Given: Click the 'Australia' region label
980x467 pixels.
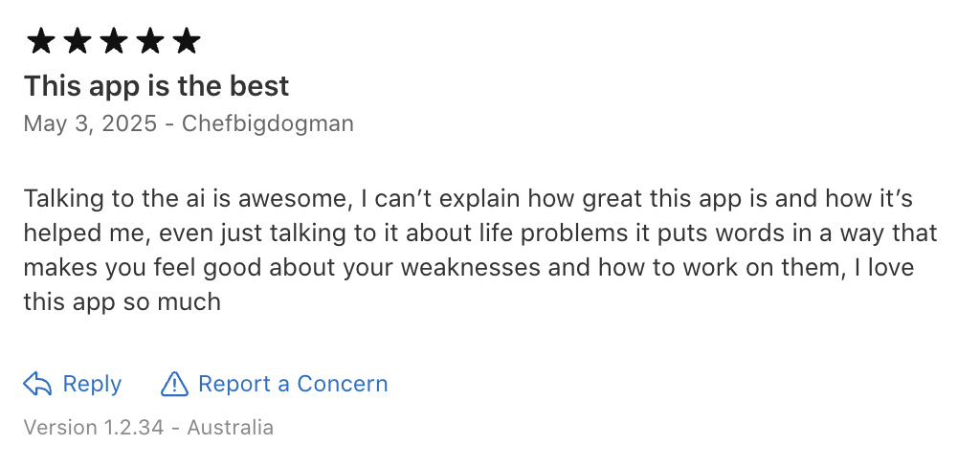Looking at the screenshot, I should 231,427.
